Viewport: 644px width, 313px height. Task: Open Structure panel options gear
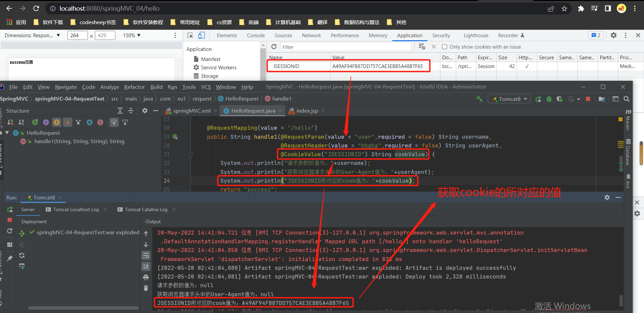click(x=145, y=111)
